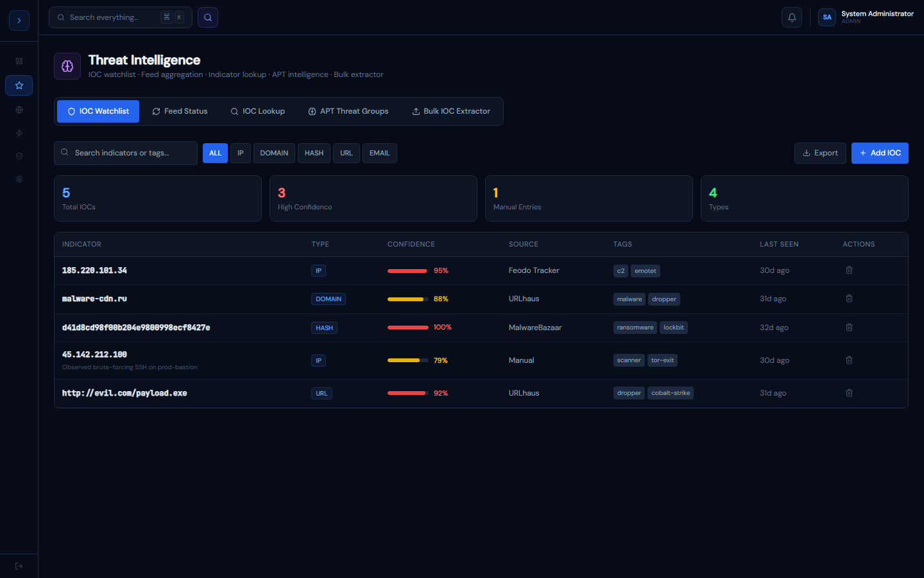This screenshot has height=578, width=924.
Task: Click the High Confidence stat card
Action: point(373,198)
